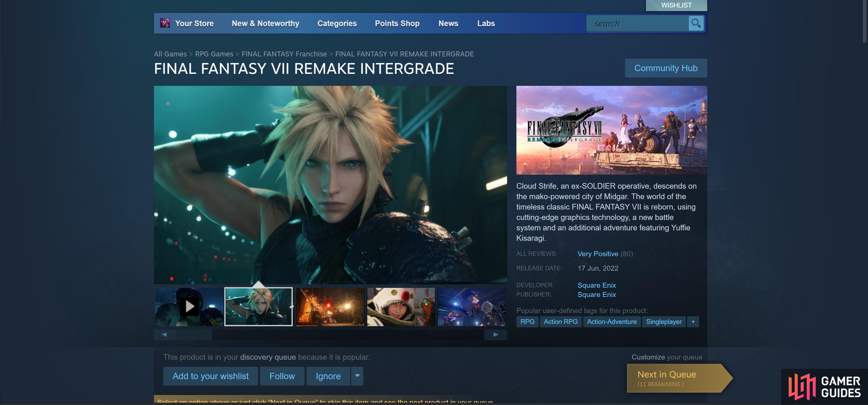Select the Singleplayer tag

pyautogui.click(x=664, y=322)
